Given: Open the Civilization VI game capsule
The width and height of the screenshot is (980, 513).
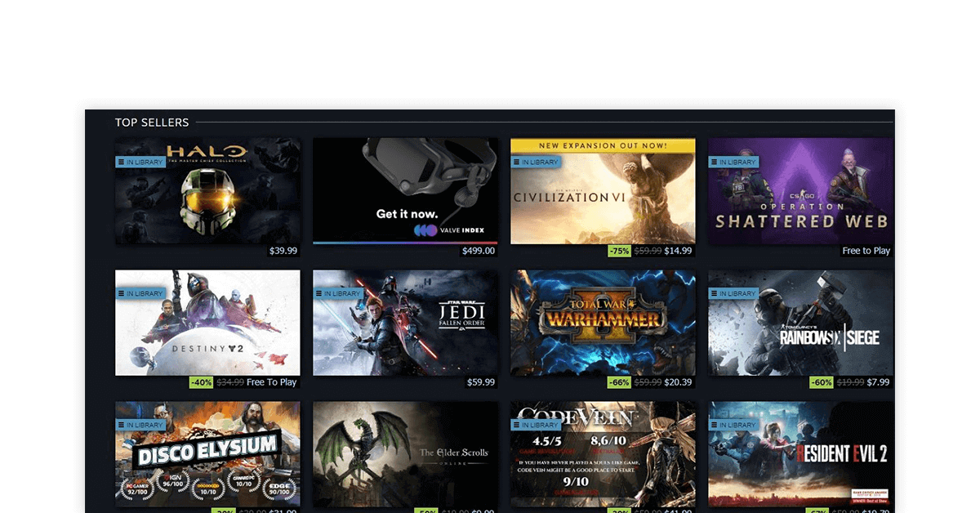Looking at the screenshot, I should tap(603, 191).
